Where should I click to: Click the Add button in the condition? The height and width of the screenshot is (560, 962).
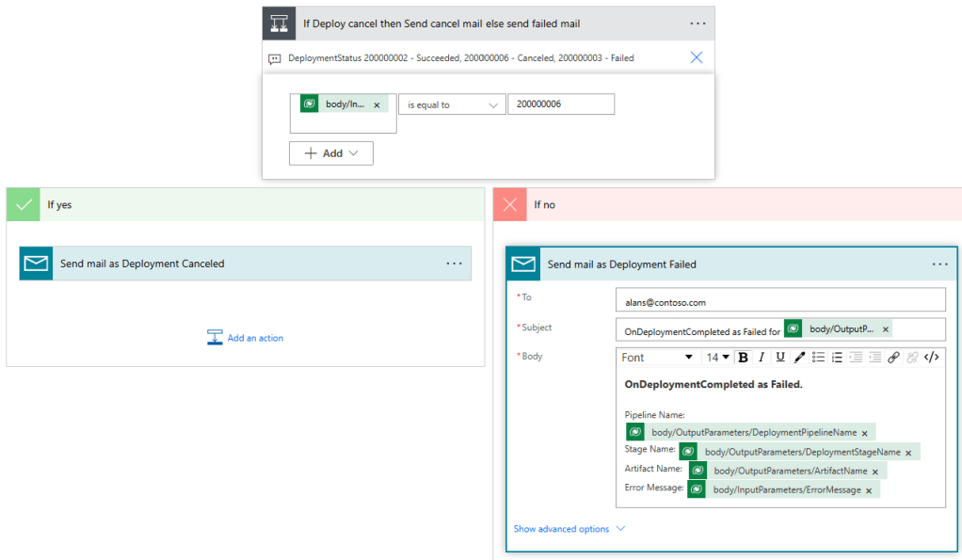pos(331,153)
